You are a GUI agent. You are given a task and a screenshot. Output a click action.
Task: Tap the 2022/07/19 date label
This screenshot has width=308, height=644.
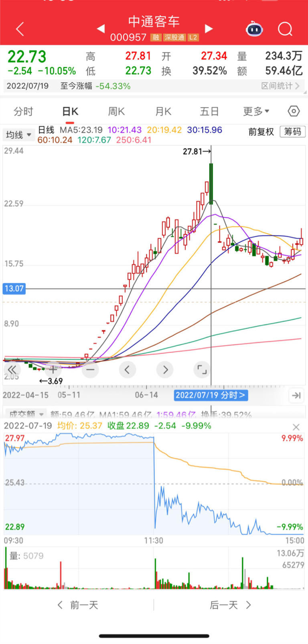[x=28, y=86]
